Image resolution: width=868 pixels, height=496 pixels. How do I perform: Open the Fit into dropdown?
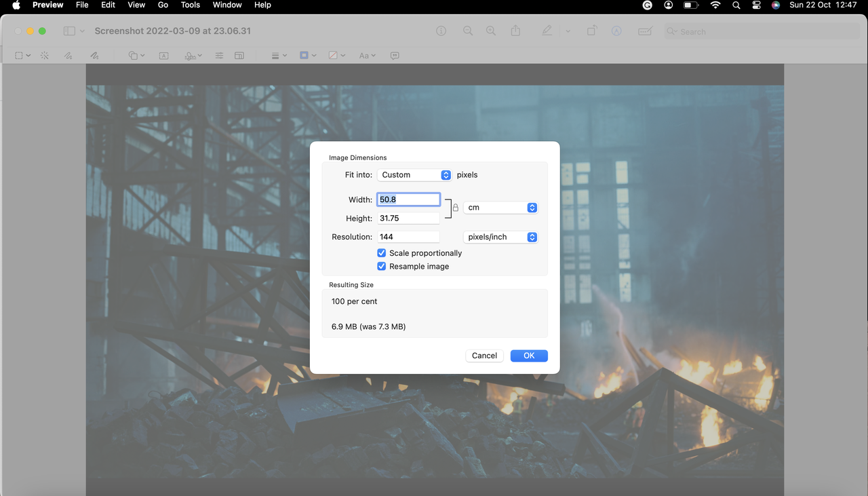(x=414, y=174)
